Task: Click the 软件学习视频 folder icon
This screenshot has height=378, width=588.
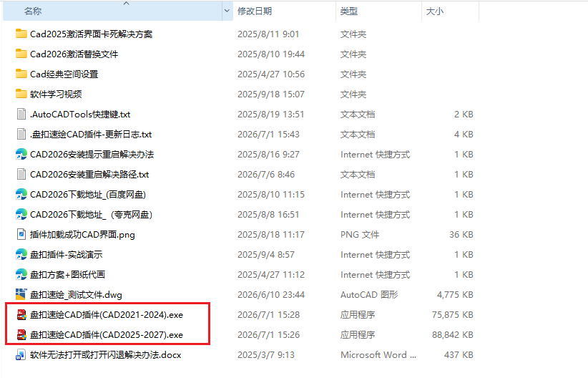Action: click(x=21, y=94)
